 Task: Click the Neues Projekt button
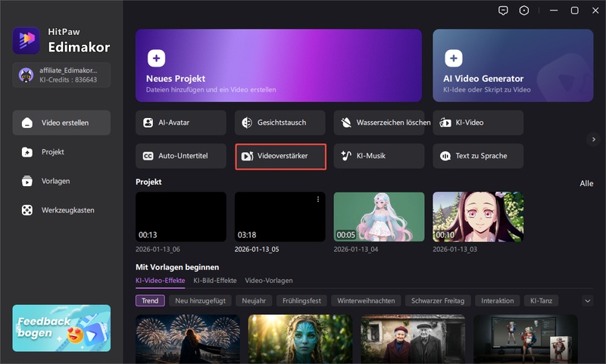(x=278, y=65)
